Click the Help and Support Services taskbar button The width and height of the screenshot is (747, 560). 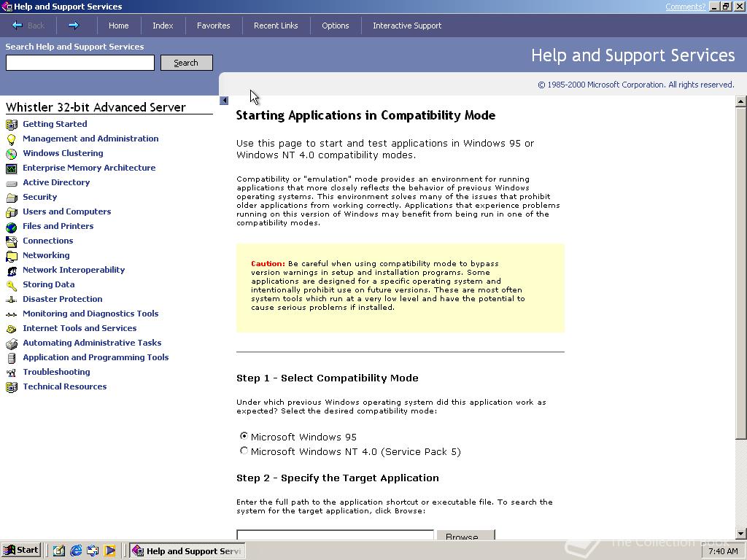[x=186, y=551]
